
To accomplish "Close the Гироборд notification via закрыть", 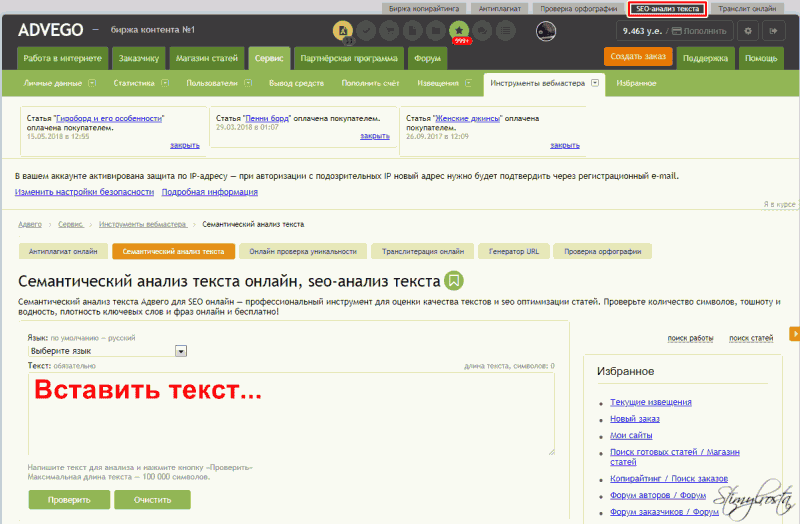I will coord(185,145).
